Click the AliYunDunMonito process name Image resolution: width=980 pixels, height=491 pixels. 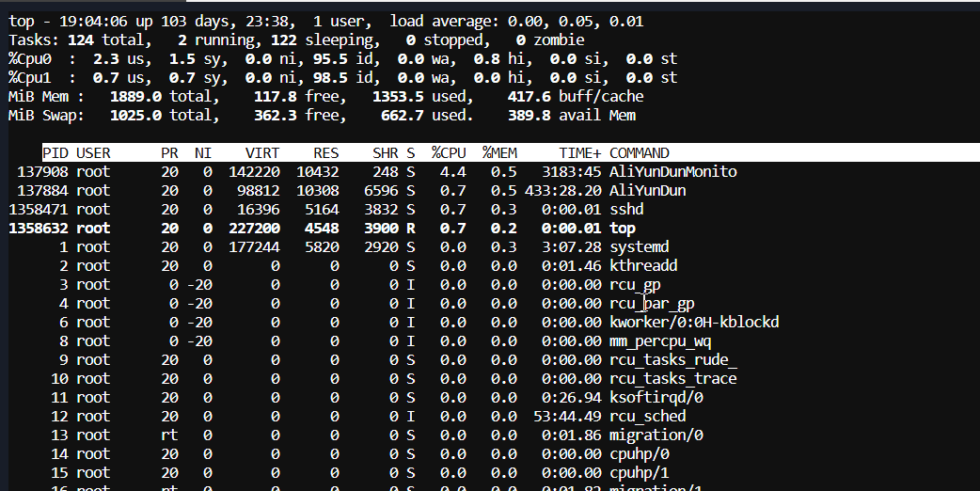point(672,172)
